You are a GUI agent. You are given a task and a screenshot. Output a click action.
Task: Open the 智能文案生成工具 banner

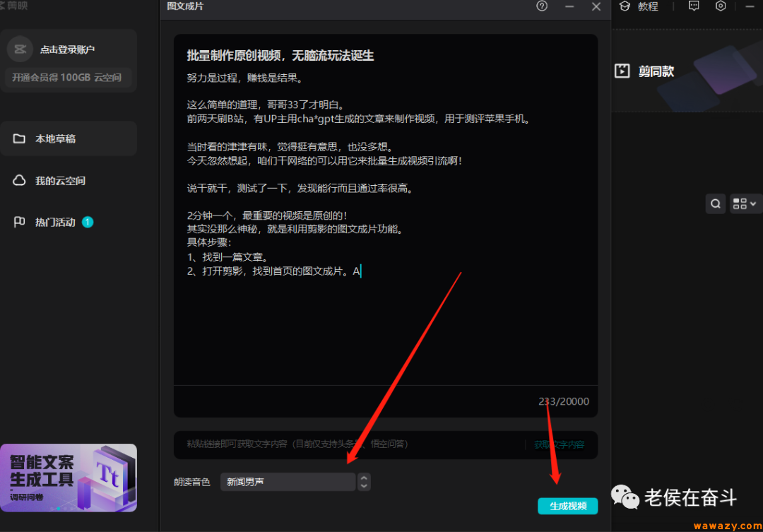[69, 478]
